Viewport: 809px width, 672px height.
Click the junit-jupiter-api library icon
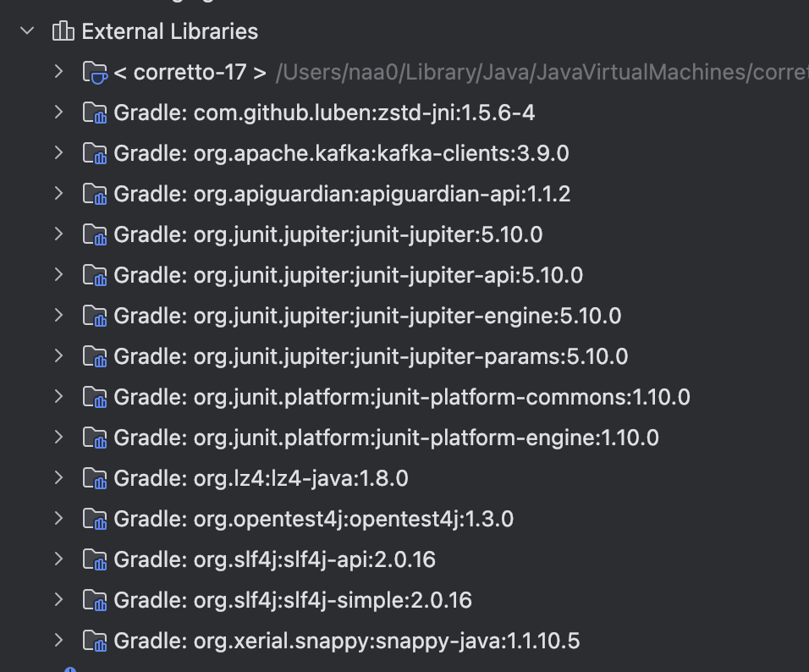[95, 275]
